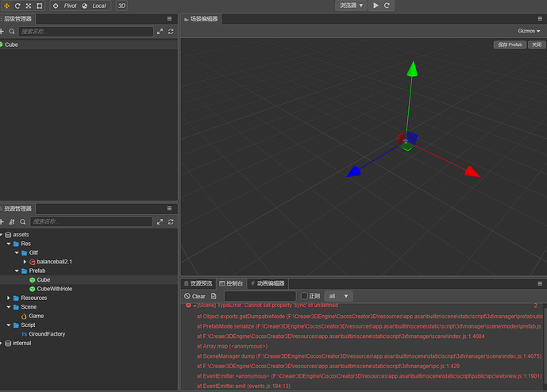Select the scene editor panel tab
Viewport: 547px width, 392px height.
click(x=201, y=19)
